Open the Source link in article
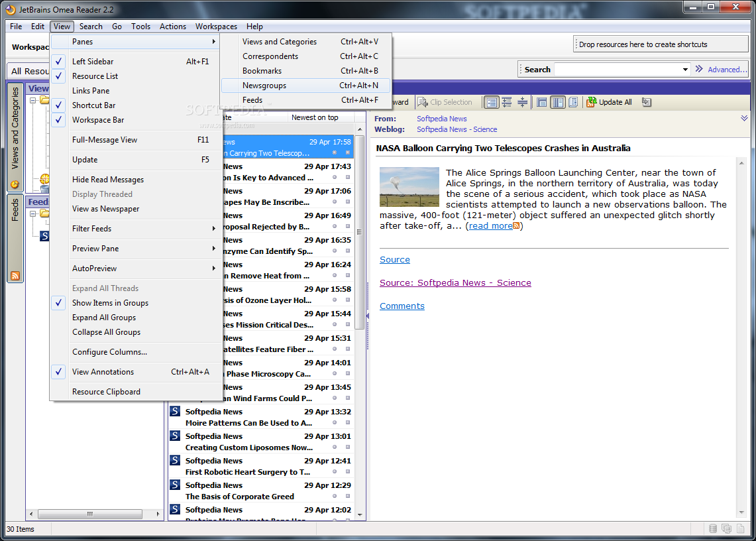The width and height of the screenshot is (756, 541). coord(395,260)
